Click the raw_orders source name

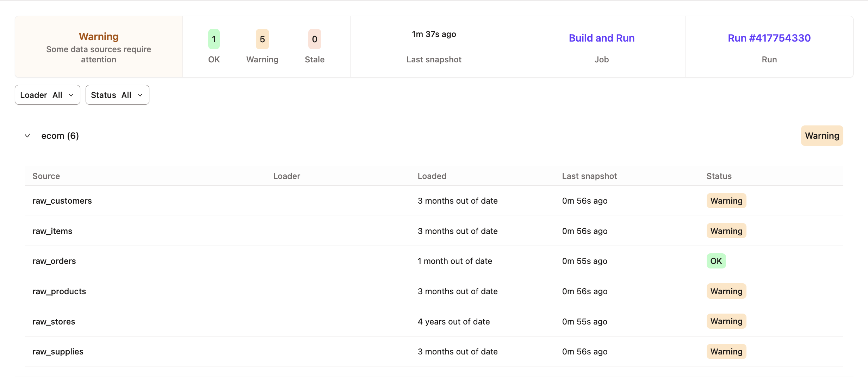(x=54, y=261)
